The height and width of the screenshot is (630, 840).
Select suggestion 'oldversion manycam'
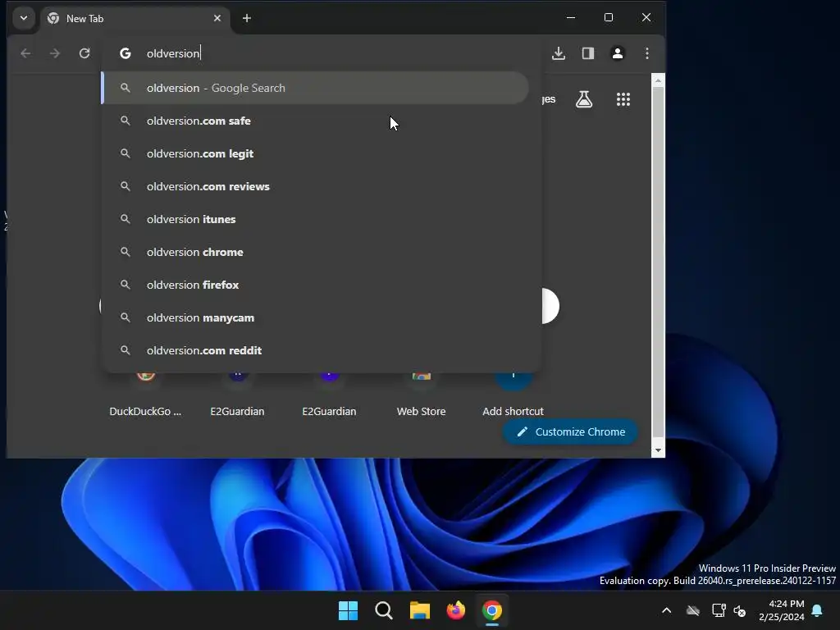(x=315, y=317)
